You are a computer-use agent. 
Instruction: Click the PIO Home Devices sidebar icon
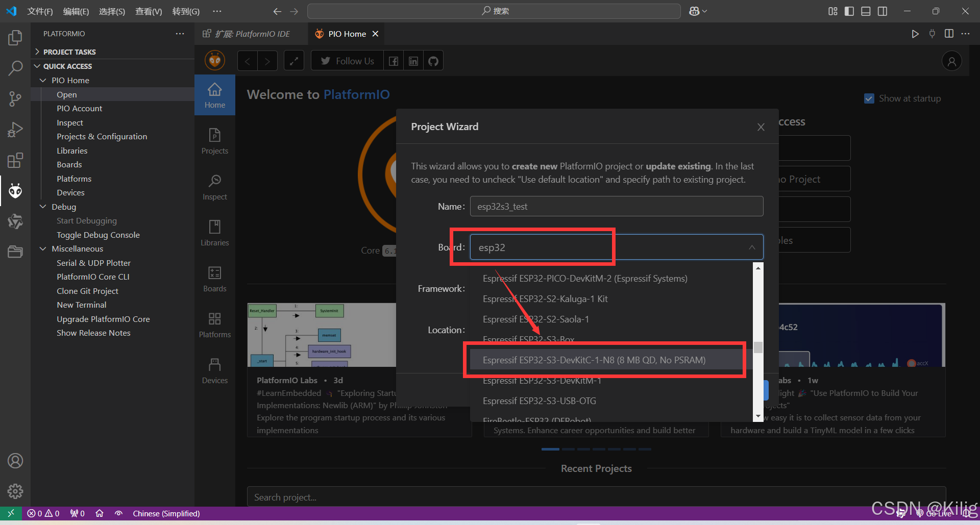pos(215,370)
